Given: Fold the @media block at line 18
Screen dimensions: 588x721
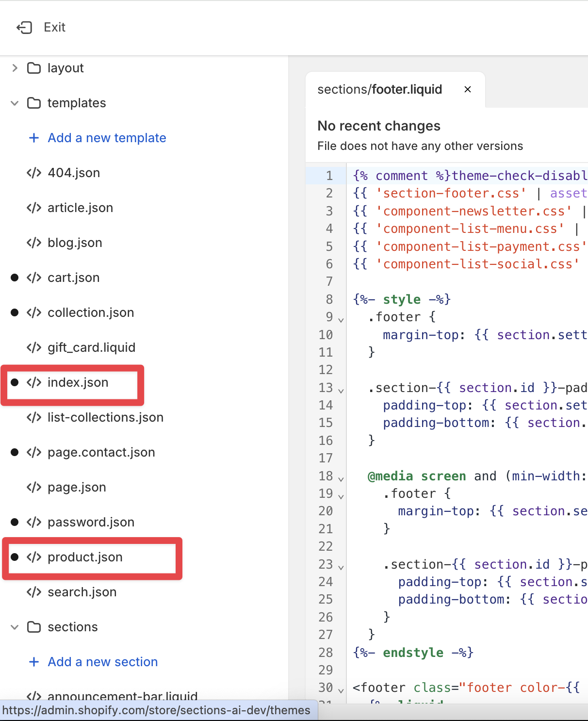Looking at the screenshot, I should [x=341, y=479].
